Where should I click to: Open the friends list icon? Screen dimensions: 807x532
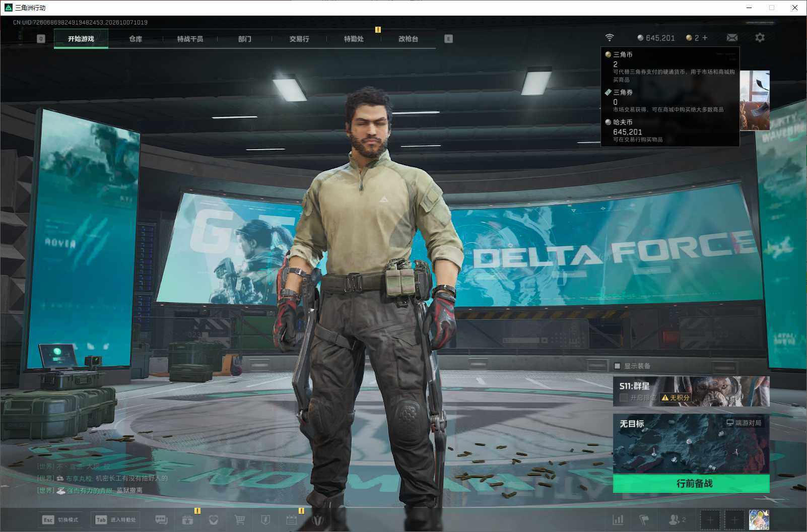tap(677, 519)
